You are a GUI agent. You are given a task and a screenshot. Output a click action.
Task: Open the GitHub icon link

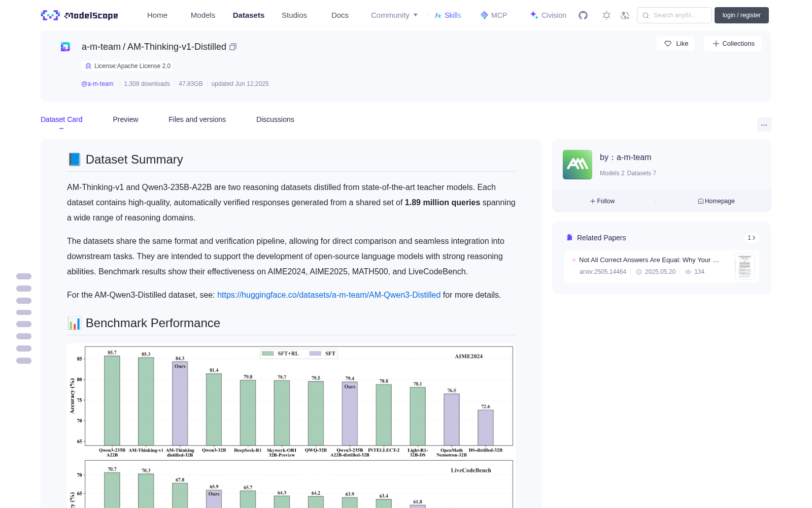tap(583, 15)
